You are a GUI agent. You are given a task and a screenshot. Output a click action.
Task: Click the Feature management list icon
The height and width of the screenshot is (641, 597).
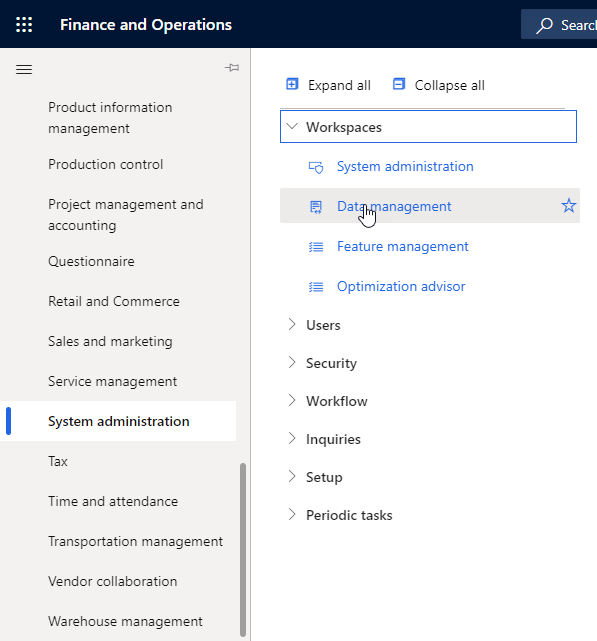click(x=316, y=247)
